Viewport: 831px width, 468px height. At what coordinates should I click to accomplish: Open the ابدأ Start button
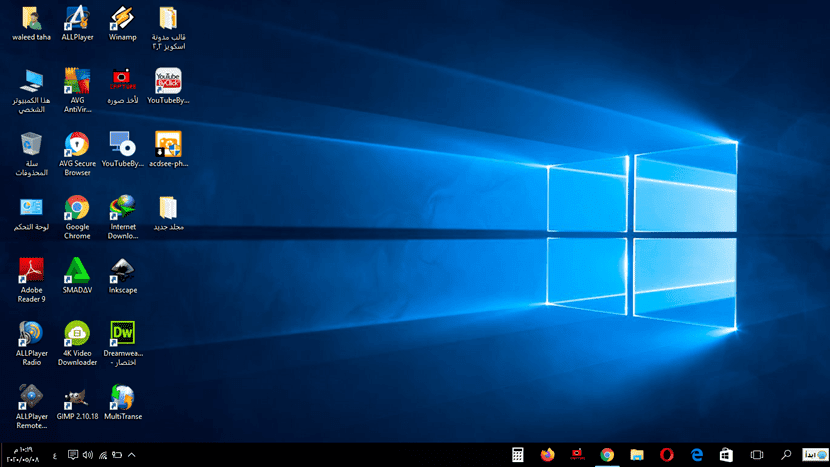pyautogui.click(x=815, y=455)
